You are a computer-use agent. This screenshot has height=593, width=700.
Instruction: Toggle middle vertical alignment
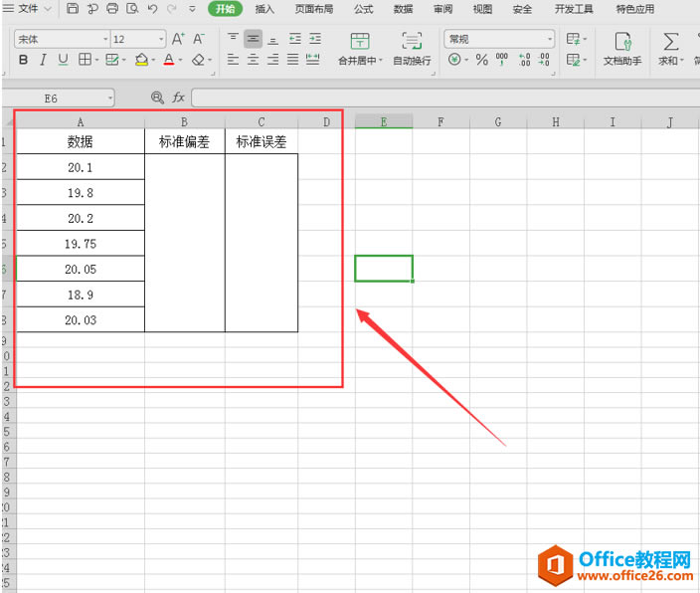tap(254, 39)
